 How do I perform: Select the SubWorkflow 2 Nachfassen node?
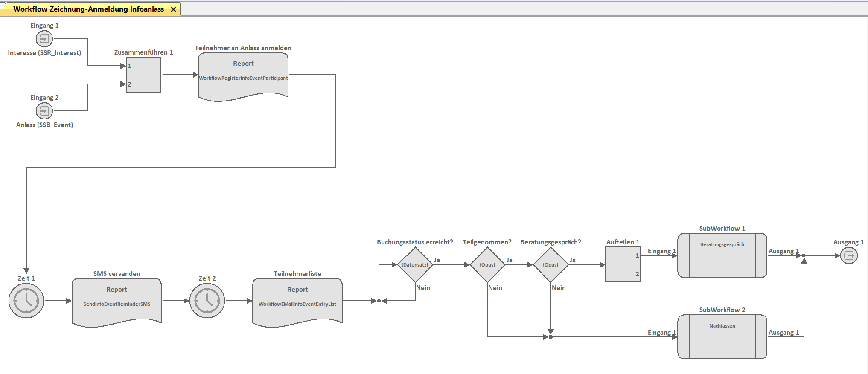[722, 336]
